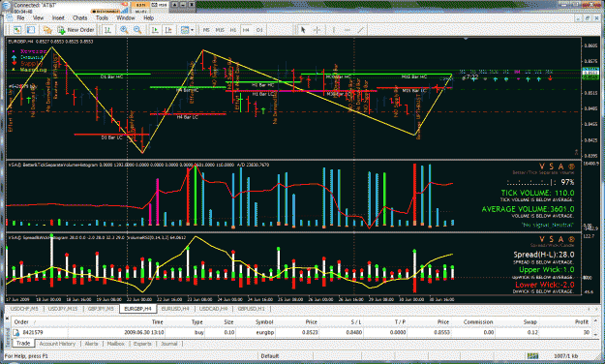Switch to USDCHF,M5 chart tab
The width and height of the screenshot is (605, 364).
(24, 309)
